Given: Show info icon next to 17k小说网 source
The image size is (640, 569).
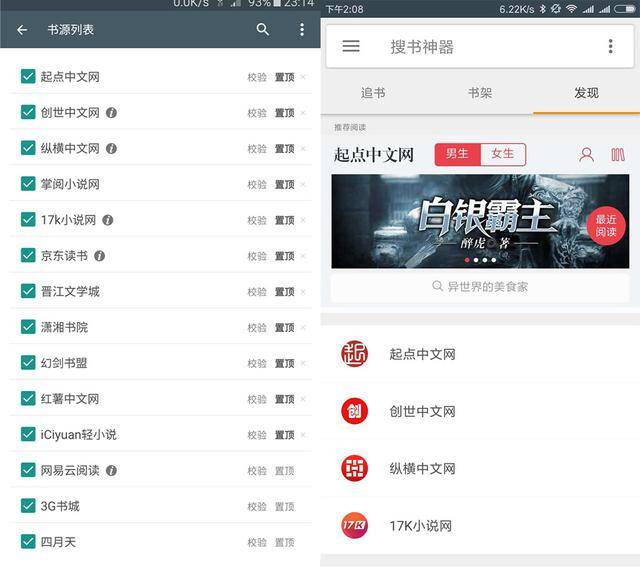Looking at the screenshot, I should 108,220.
